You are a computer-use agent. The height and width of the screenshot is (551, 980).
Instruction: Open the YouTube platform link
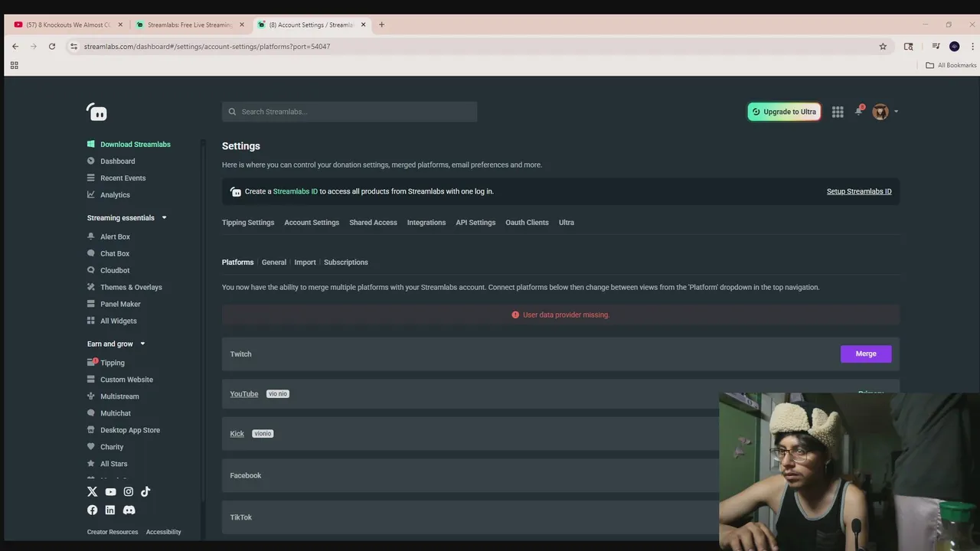[x=244, y=394]
